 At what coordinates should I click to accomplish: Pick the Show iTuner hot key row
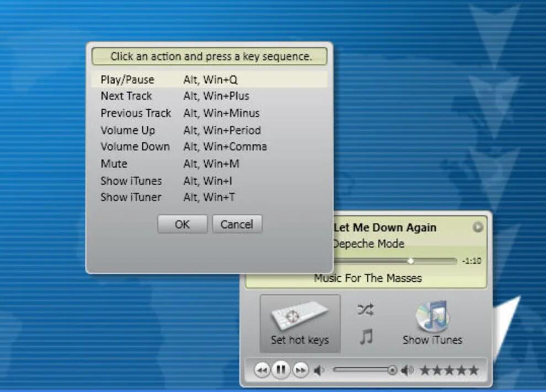point(131,197)
